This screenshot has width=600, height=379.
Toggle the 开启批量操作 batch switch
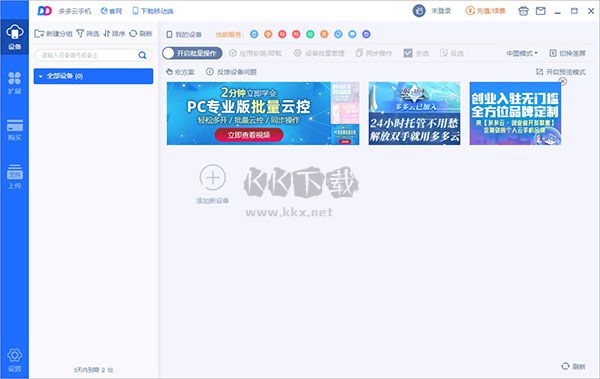(x=192, y=53)
